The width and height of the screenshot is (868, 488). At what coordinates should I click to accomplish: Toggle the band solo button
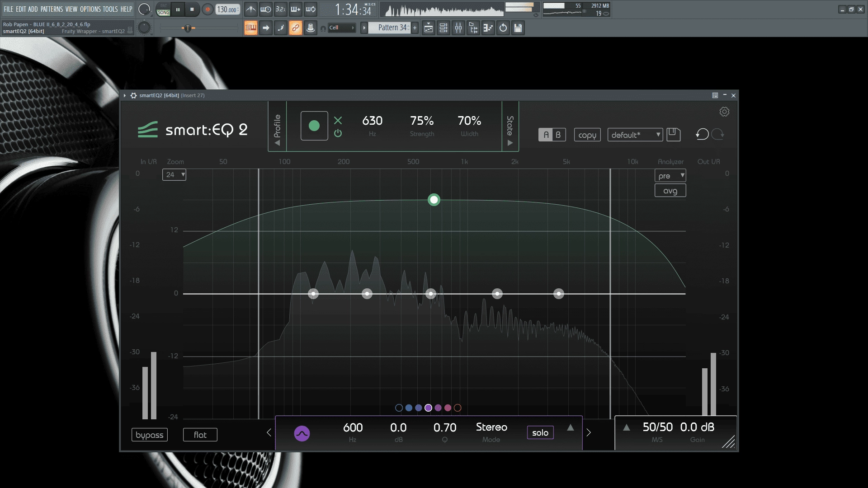click(540, 432)
